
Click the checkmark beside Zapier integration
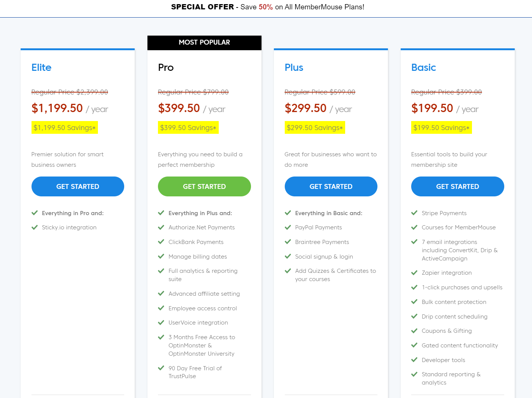[414, 272]
